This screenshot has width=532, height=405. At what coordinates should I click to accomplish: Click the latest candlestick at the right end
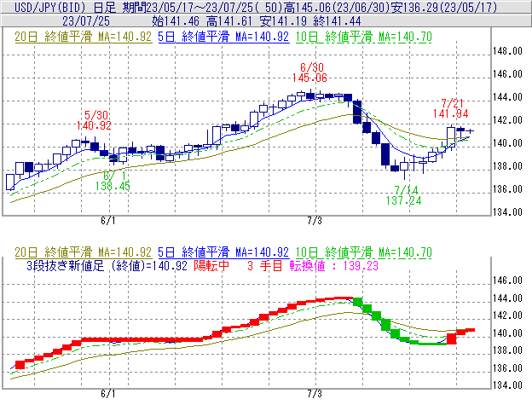pos(470,131)
